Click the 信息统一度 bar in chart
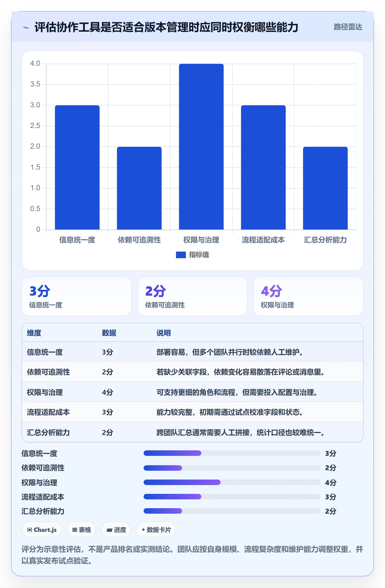This screenshot has height=588, width=385. [77, 167]
